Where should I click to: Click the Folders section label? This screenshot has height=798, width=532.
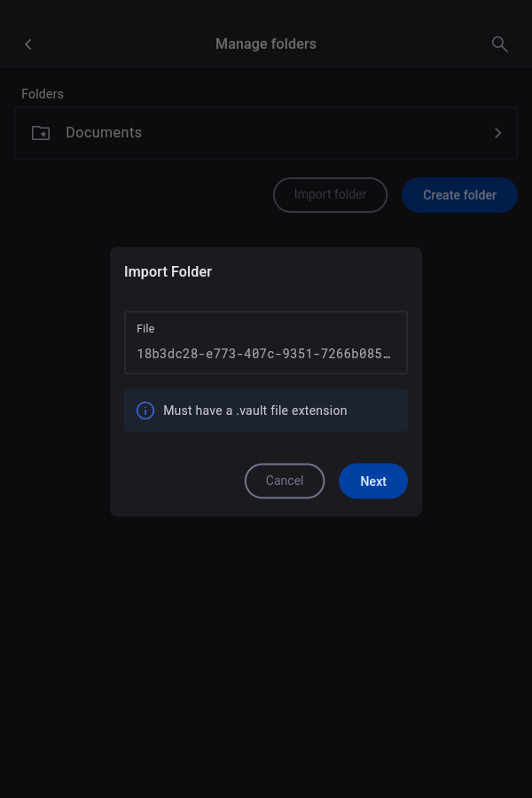click(43, 94)
